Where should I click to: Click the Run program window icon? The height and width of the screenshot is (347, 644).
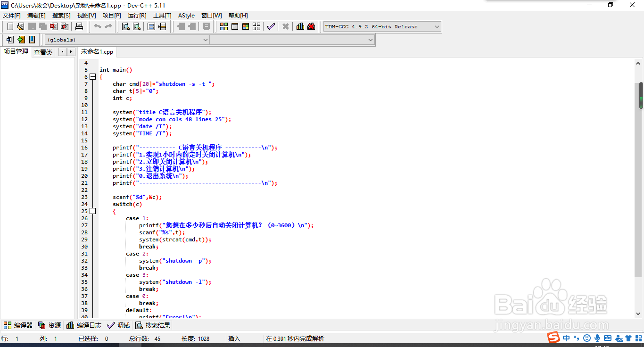click(235, 26)
